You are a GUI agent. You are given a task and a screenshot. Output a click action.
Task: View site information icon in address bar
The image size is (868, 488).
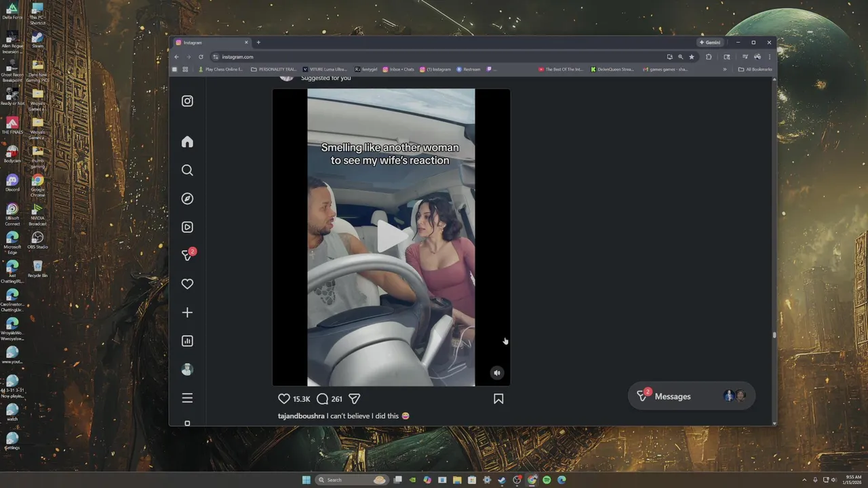[x=216, y=57]
